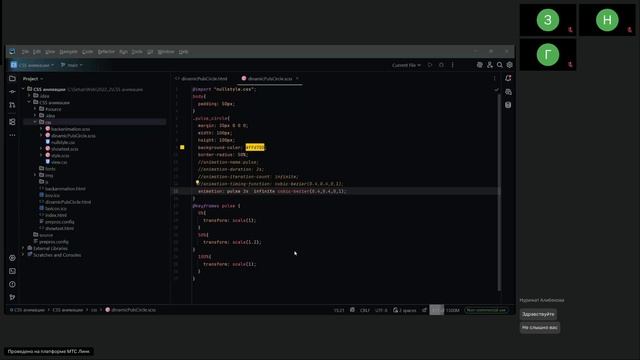The height and width of the screenshot is (360, 640).
Task: Open the Refactor menu
Action: (106, 51)
